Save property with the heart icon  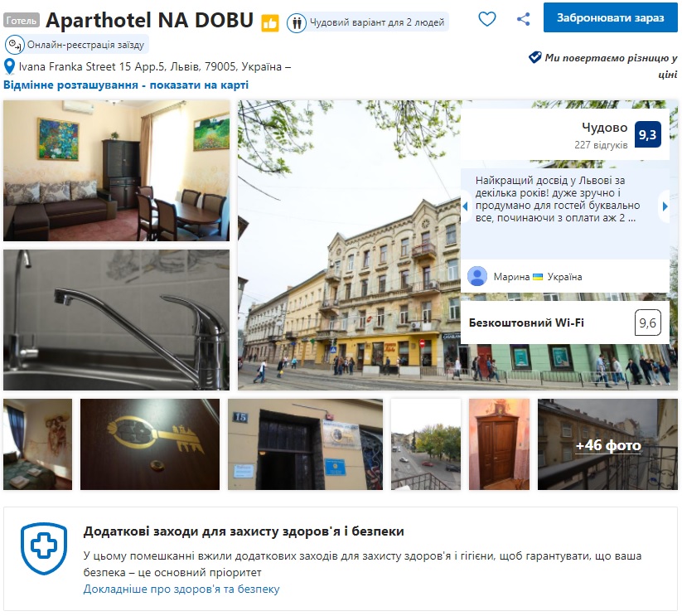pos(486,19)
